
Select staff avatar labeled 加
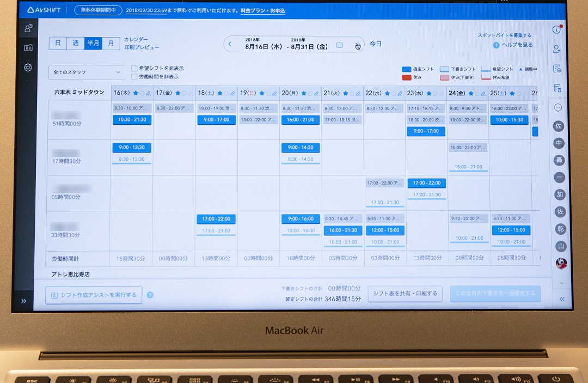[560, 194]
